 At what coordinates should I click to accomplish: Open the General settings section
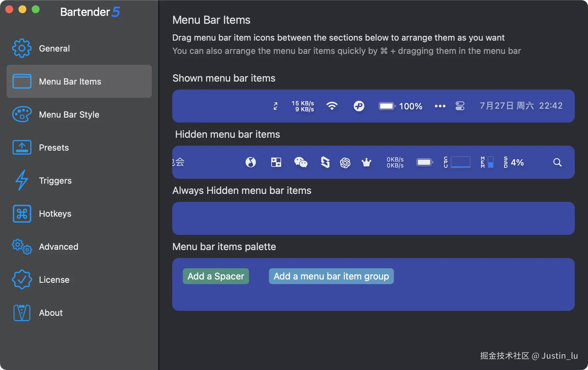click(x=54, y=49)
